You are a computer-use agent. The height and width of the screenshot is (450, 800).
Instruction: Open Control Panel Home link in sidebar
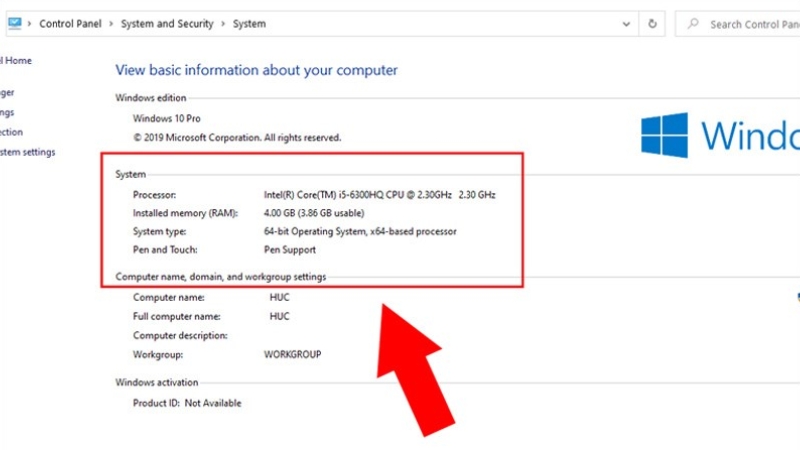tap(16, 61)
